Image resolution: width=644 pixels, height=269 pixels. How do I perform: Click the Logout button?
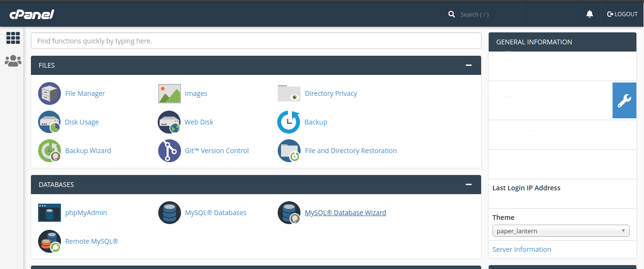coord(622,14)
